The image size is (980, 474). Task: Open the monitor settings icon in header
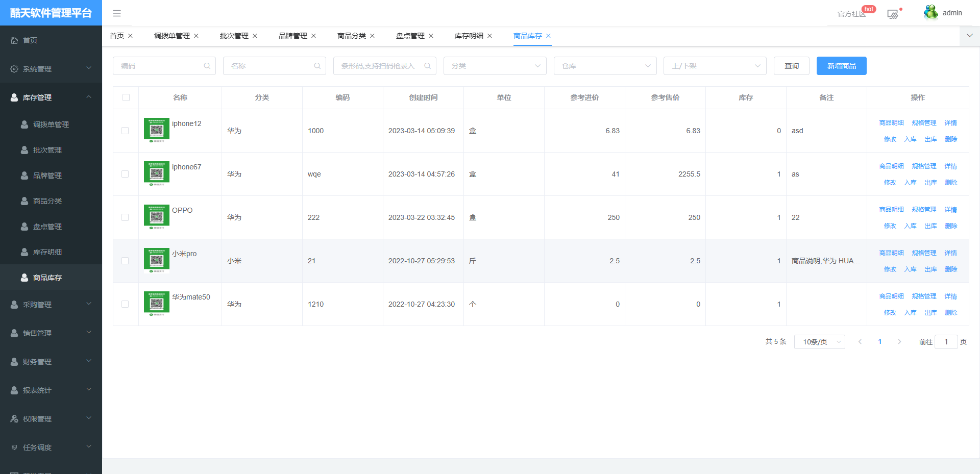(x=893, y=14)
